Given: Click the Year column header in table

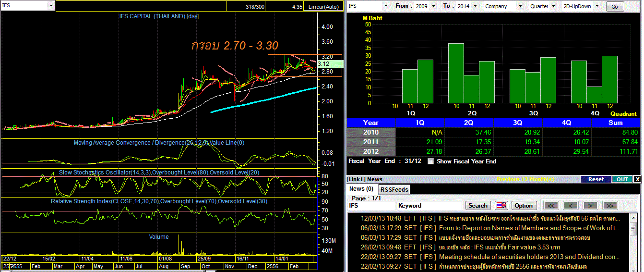Looking at the screenshot, I should click(371, 123).
